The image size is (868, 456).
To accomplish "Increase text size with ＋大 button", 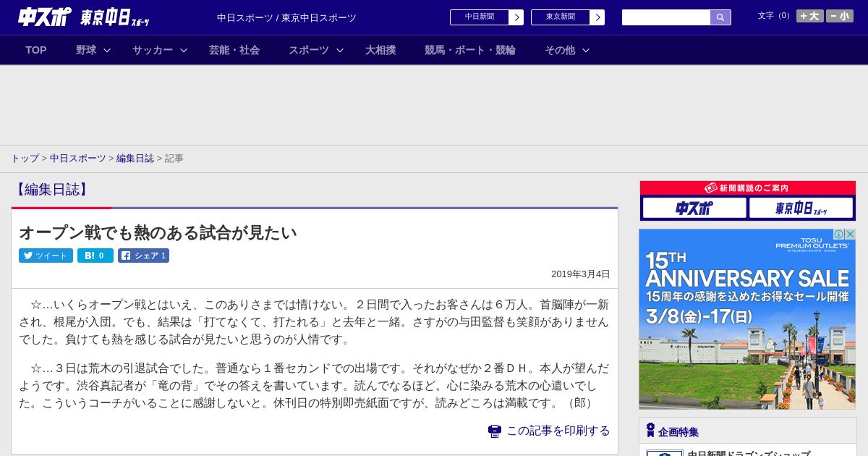I will tap(810, 16).
